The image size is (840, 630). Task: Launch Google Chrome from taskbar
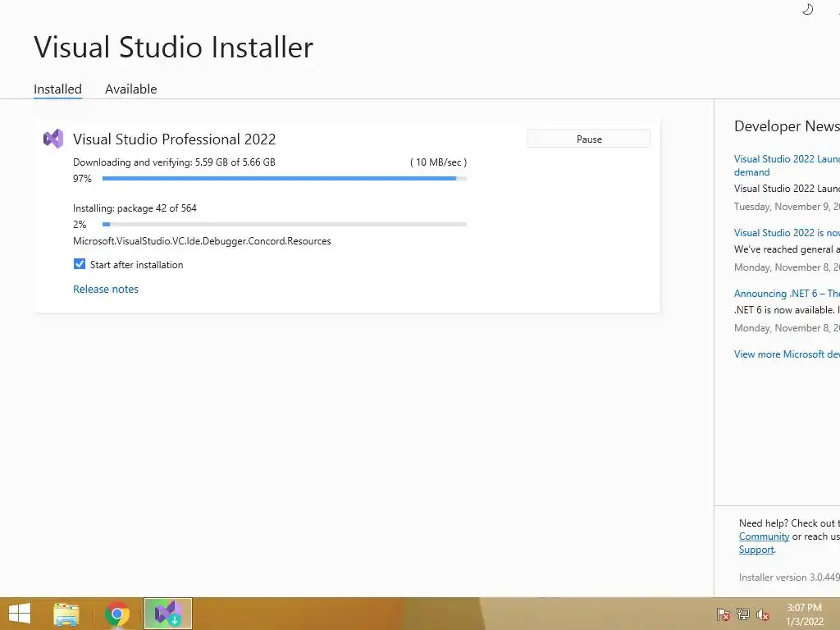[x=116, y=614]
